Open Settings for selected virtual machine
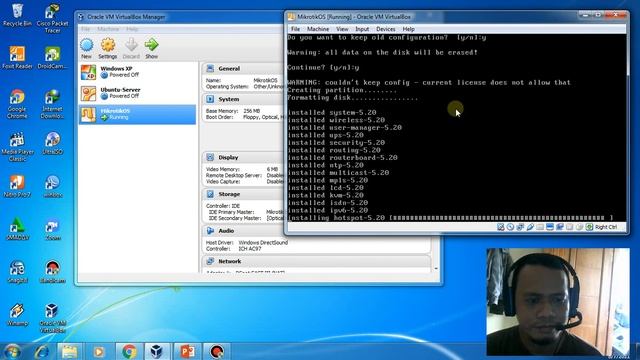The image size is (640, 360). coord(108,49)
